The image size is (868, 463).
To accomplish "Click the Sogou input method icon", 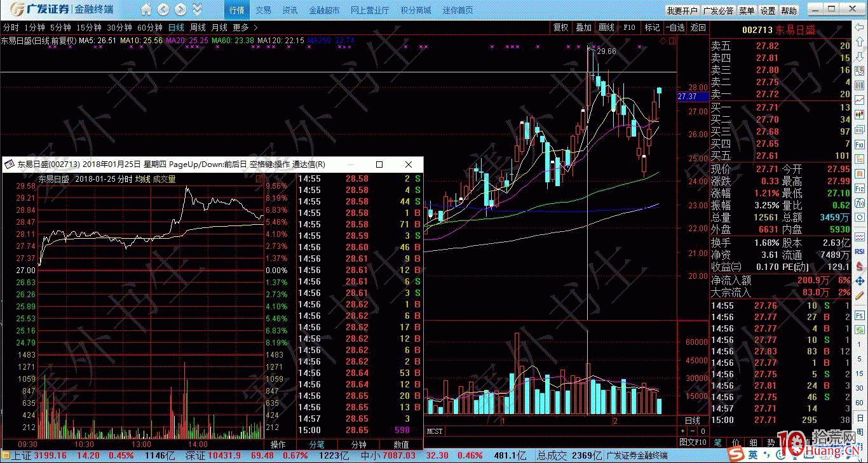I will (736, 455).
